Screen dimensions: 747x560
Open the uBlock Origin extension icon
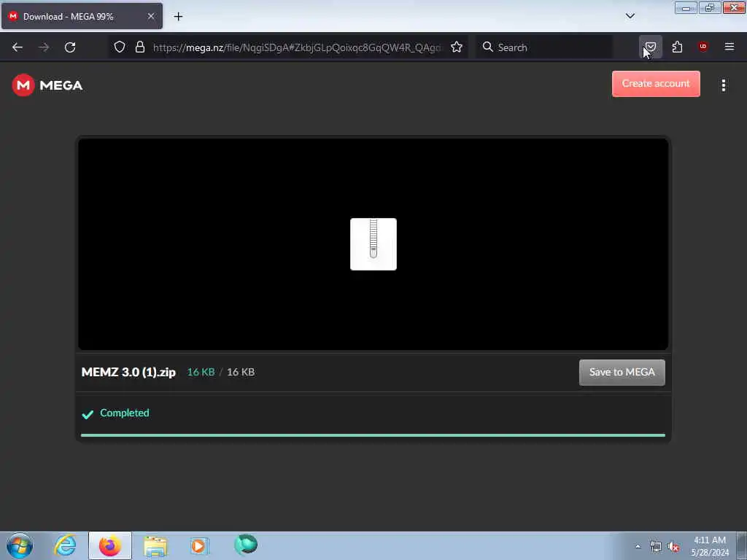pyautogui.click(x=703, y=46)
